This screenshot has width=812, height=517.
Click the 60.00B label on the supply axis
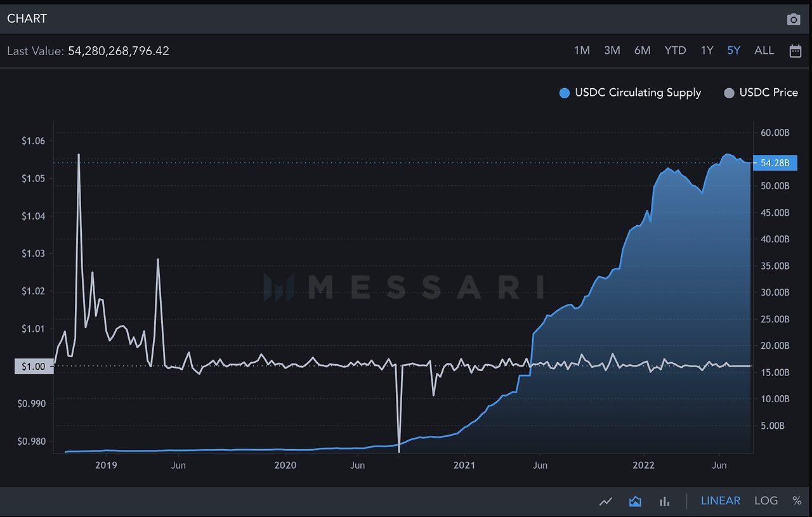coord(775,133)
